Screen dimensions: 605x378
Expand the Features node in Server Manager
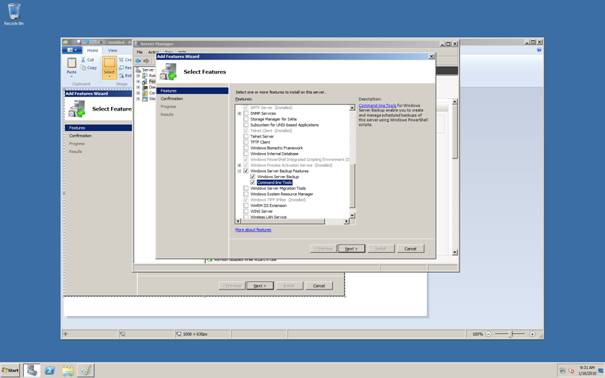[138, 81]
